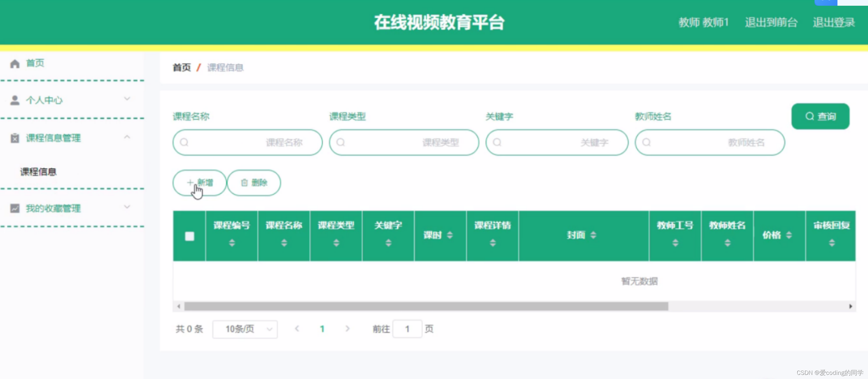Click scrollbar right arrow
868x379 pixels.
[x=850, y=306]
